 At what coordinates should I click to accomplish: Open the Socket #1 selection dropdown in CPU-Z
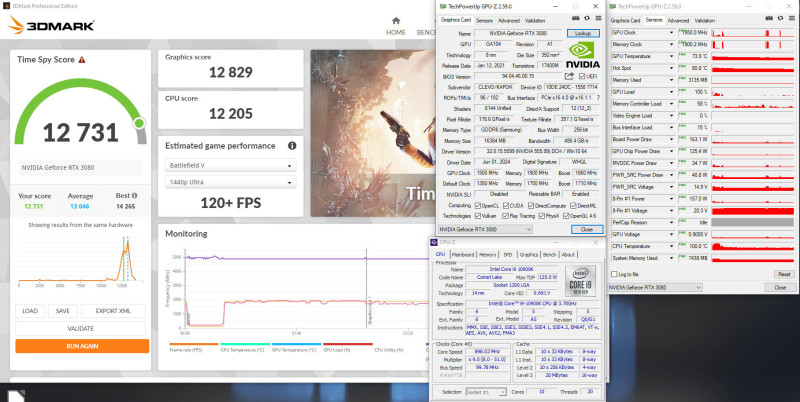[x=486, y=392]
